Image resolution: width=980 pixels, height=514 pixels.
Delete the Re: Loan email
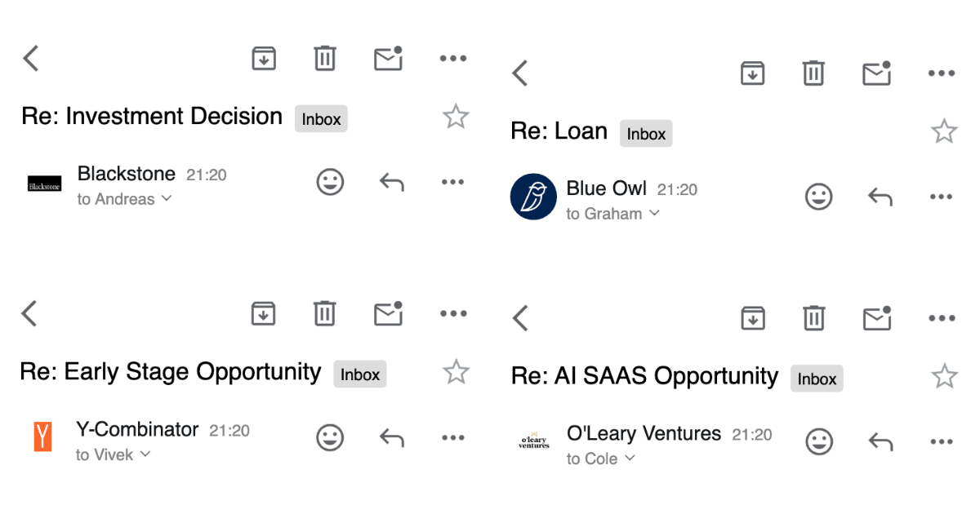point(813,73)
